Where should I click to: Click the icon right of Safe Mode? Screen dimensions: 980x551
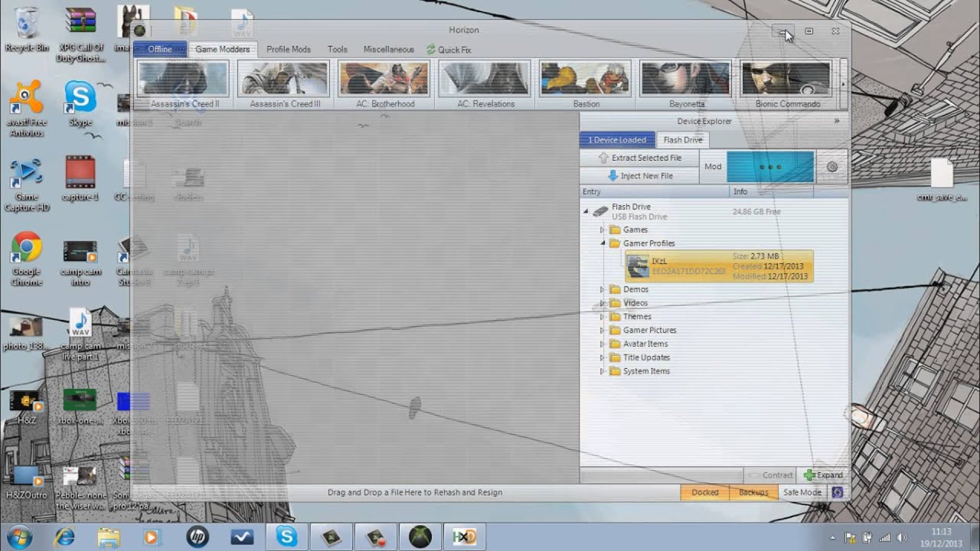point(837,492)
